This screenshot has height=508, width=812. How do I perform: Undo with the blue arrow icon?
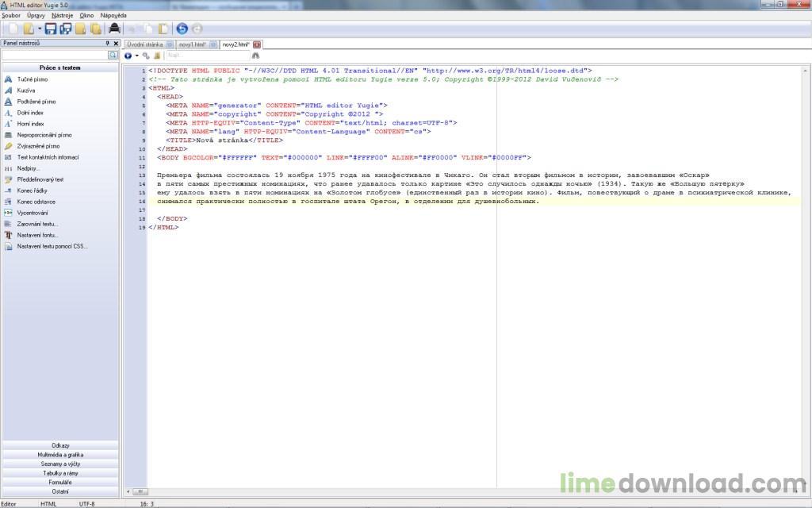(182, 29)
